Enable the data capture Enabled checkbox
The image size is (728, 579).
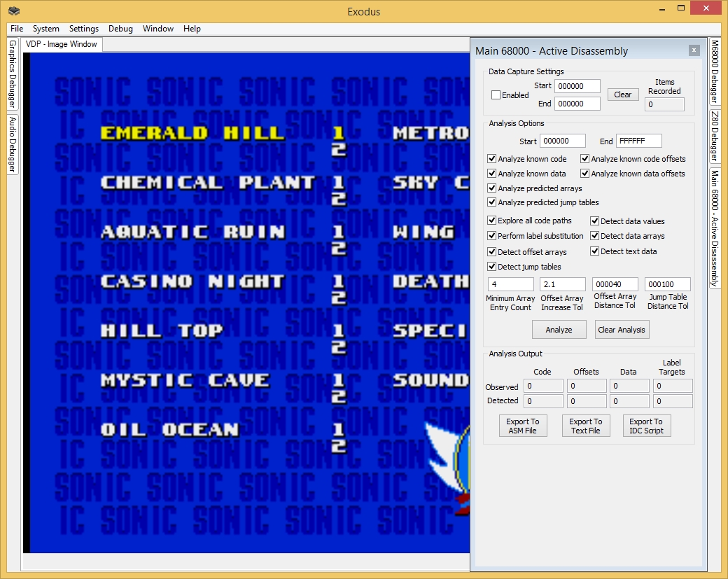coord(496,95)
